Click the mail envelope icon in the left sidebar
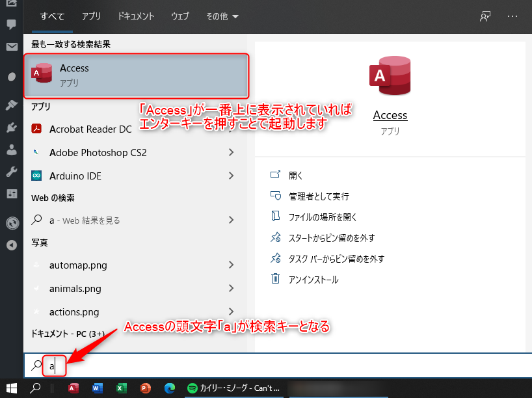The image size is (532, 398). pos(12,47)
